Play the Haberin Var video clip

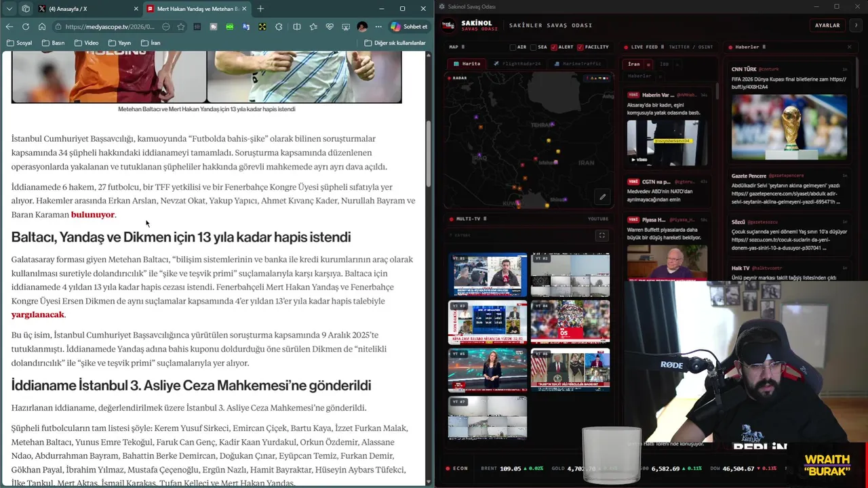[667, 143]
